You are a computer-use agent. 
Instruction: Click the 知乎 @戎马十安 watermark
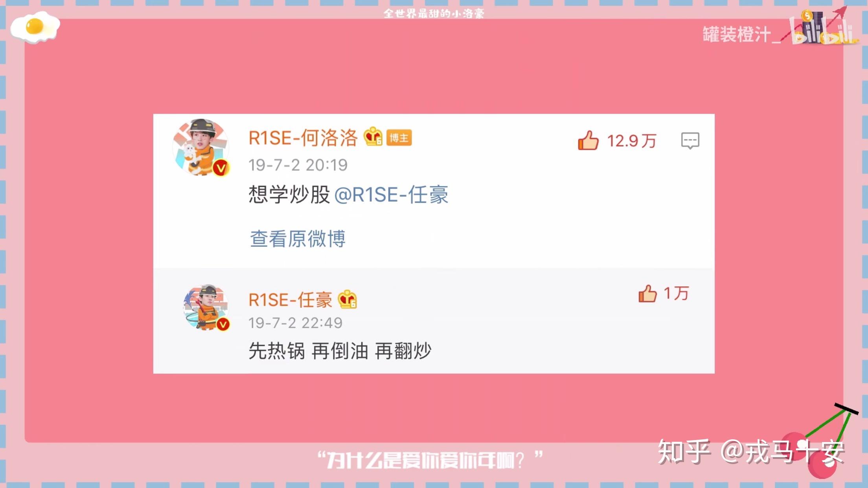[751, 452]
